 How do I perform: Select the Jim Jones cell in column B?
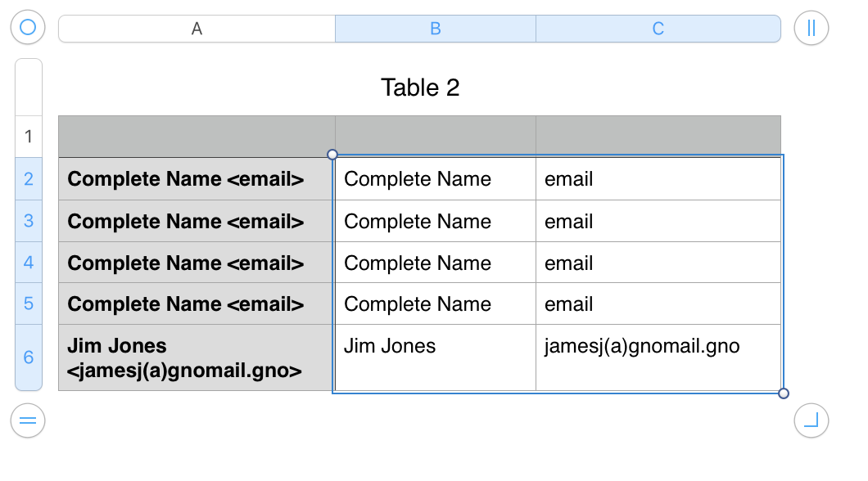(435, 346)
